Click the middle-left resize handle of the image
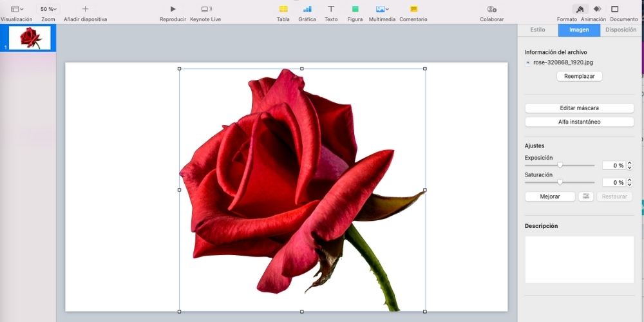 pyautogui.click(x=180, y=190)
